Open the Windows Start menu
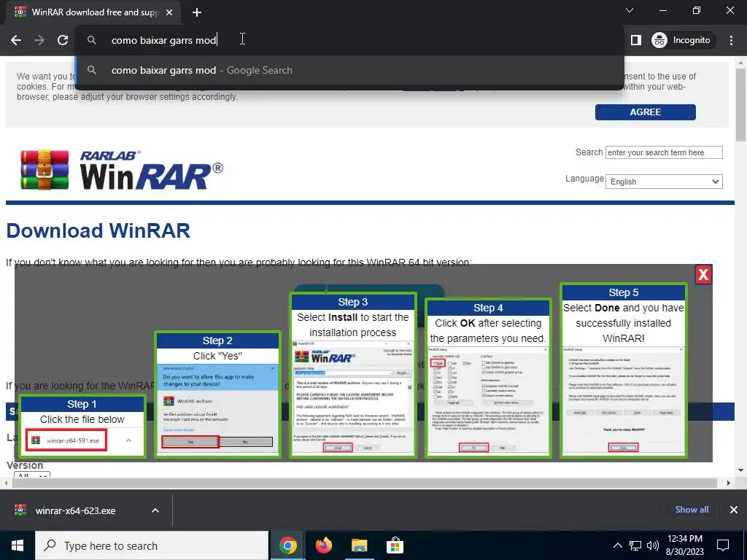747x560 pixels. click(18, 545)
